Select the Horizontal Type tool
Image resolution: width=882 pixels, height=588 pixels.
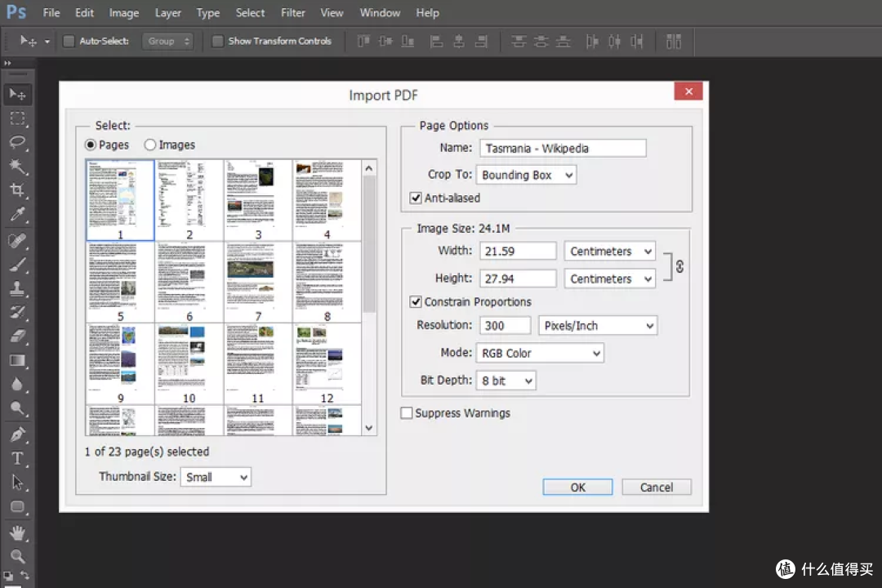pos(17,459)
